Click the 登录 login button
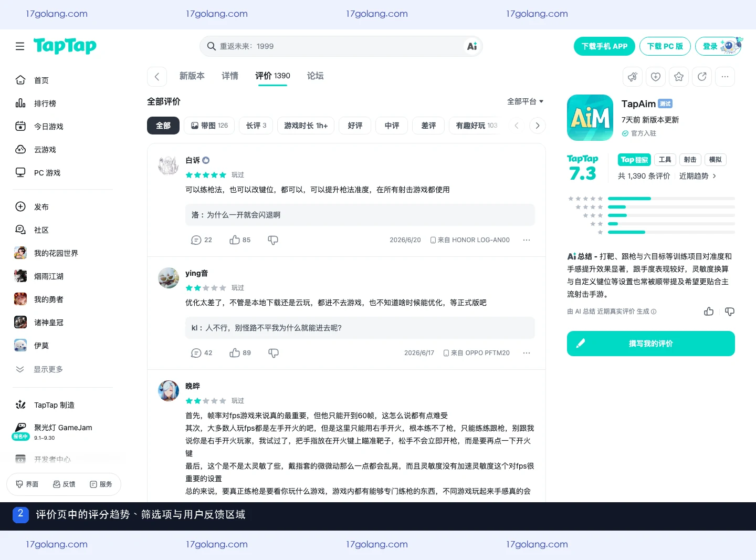Image resolution: width=756 pixels, height=560 pixels. coord(718,46)
